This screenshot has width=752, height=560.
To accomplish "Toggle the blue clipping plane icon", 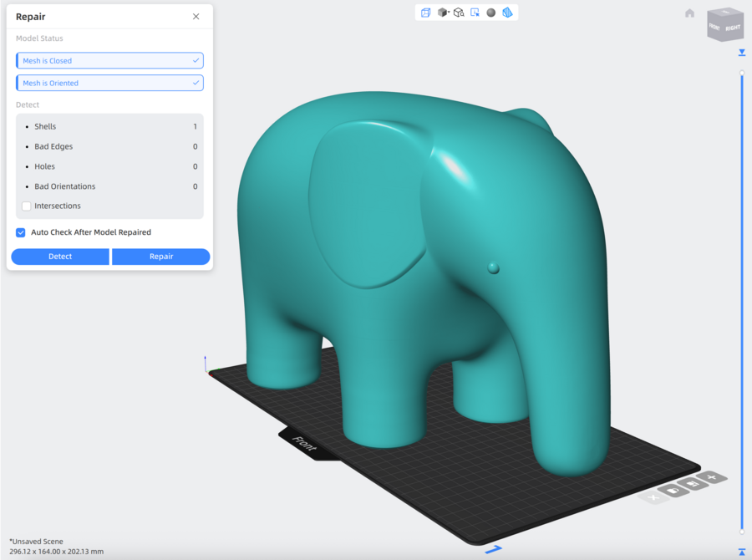I will [506, 13].
